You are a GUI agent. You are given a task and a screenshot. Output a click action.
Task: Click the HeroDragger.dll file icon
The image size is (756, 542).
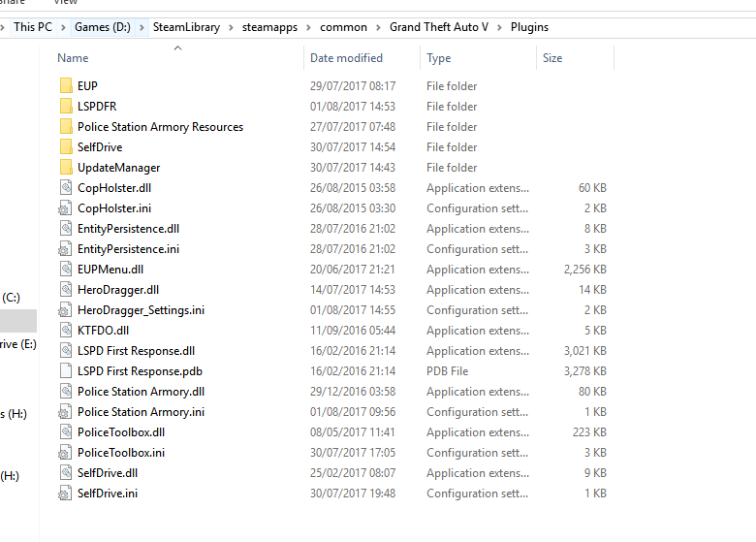click(x=66, y=289)
